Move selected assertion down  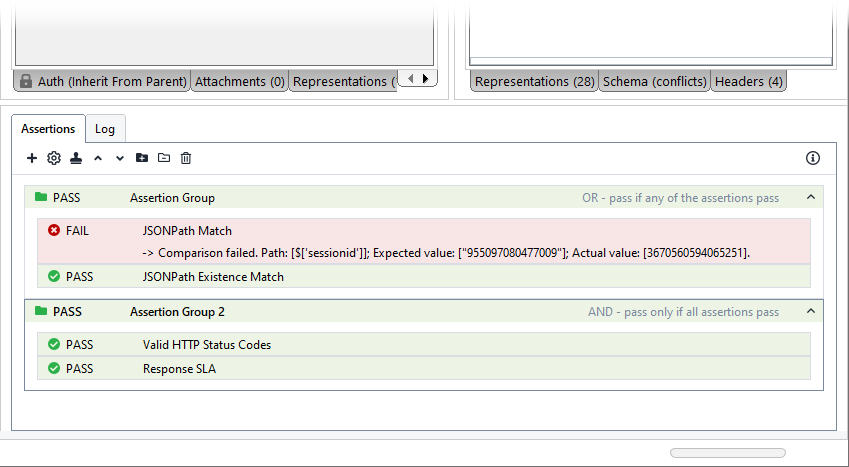click(x=120, y=158)
